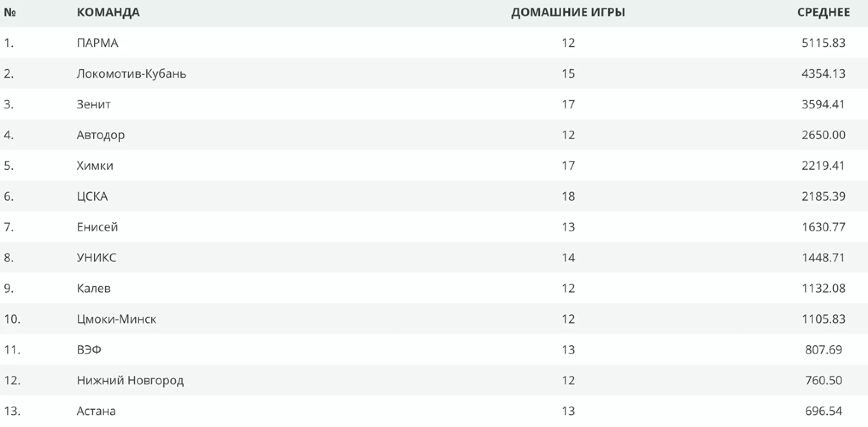Click Астана's average value 696.54
Screen dimensions: 868x427
823,411
